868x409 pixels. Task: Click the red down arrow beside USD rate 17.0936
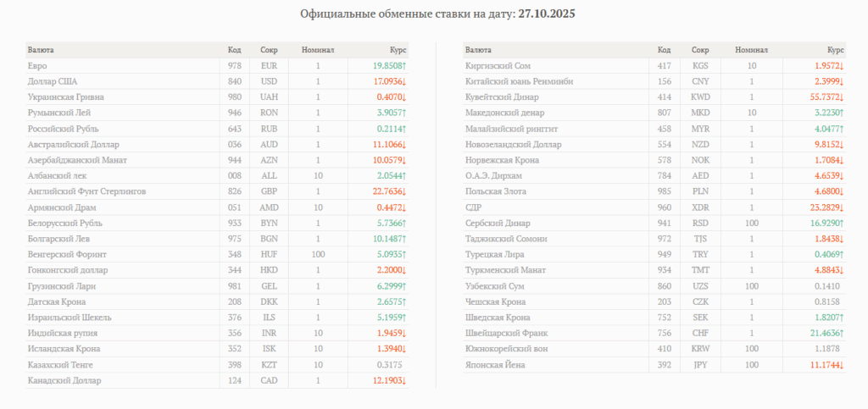click(x=404, y=81)
